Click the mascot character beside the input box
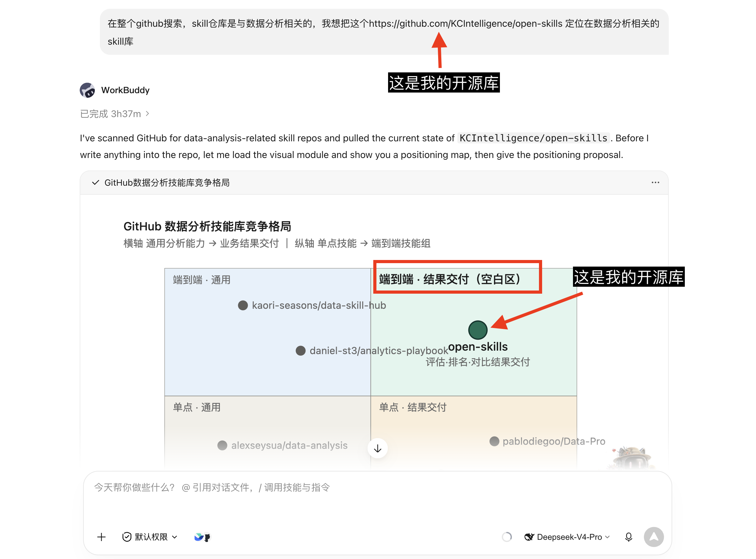This screenshot has height=559, width=756. point(631,458)
